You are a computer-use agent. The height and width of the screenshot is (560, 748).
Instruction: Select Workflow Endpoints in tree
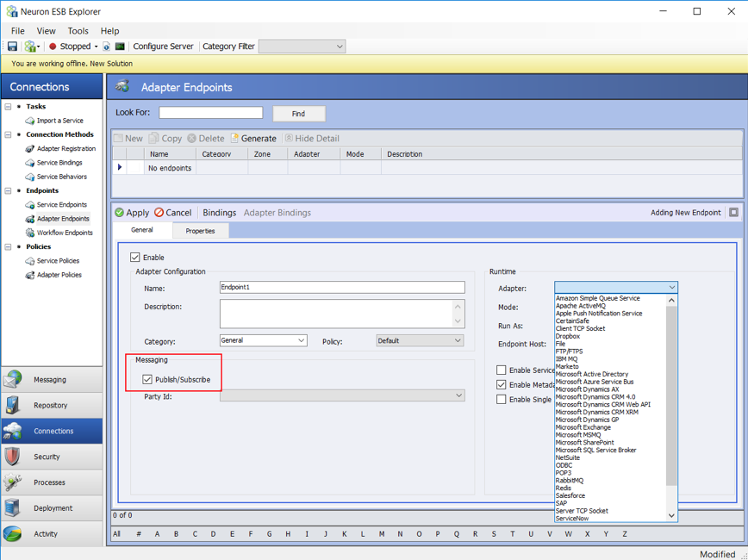(x=65, y=233)
